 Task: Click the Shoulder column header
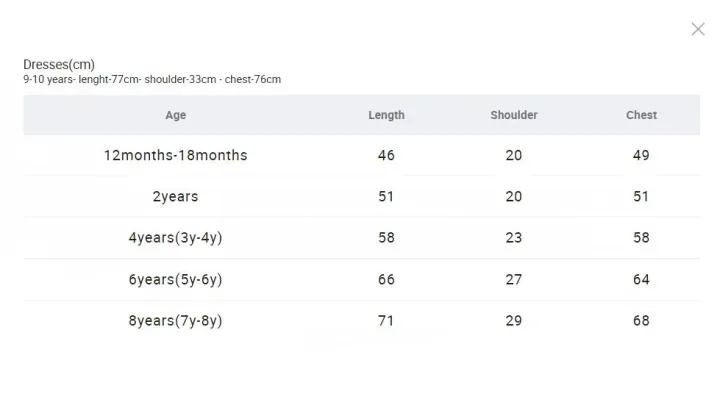[x=514, y=115]
